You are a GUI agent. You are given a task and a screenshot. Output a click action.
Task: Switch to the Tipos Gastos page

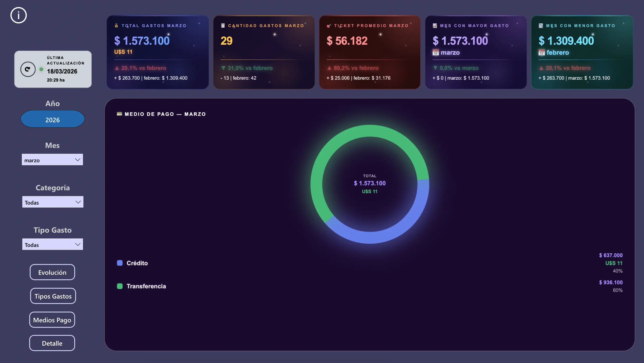coord(53,296)
